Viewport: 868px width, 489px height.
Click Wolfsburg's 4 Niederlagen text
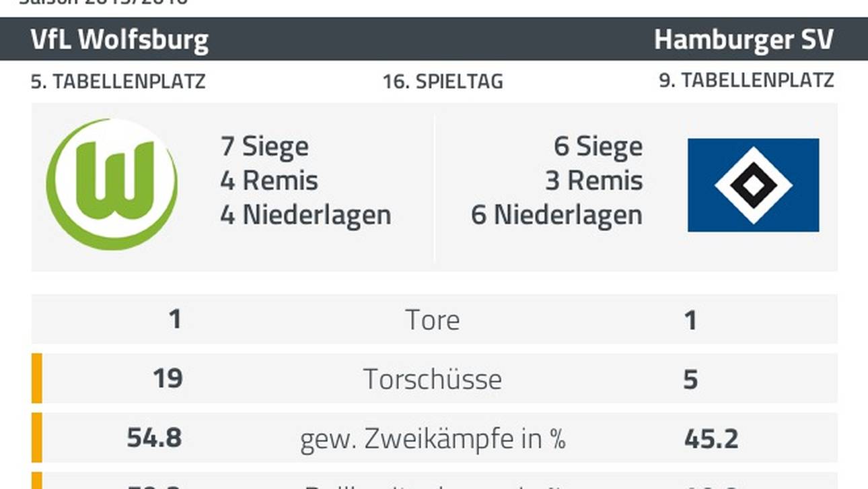pyautogui.click(x=305, y=215)
